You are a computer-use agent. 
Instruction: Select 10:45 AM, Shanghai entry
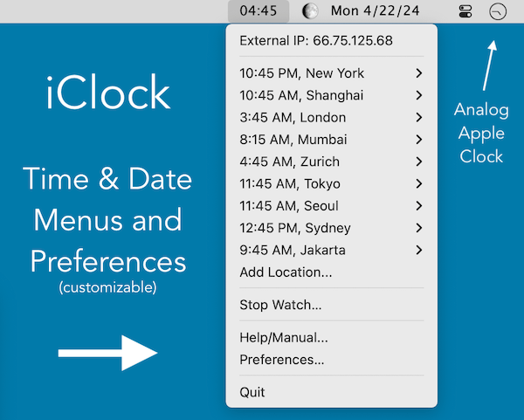tap(332, 95)
